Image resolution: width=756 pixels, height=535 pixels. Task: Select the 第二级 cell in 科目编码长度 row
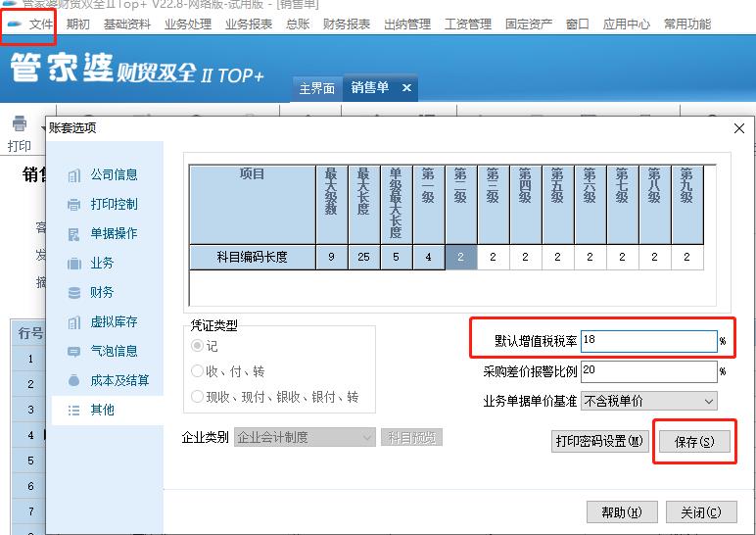point(461,257)
